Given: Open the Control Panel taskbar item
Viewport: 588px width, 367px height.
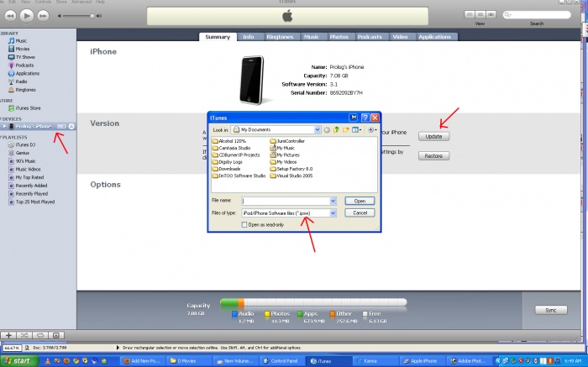Looking at the screenshot, I should pyautogui.click(x=281, y=361).
